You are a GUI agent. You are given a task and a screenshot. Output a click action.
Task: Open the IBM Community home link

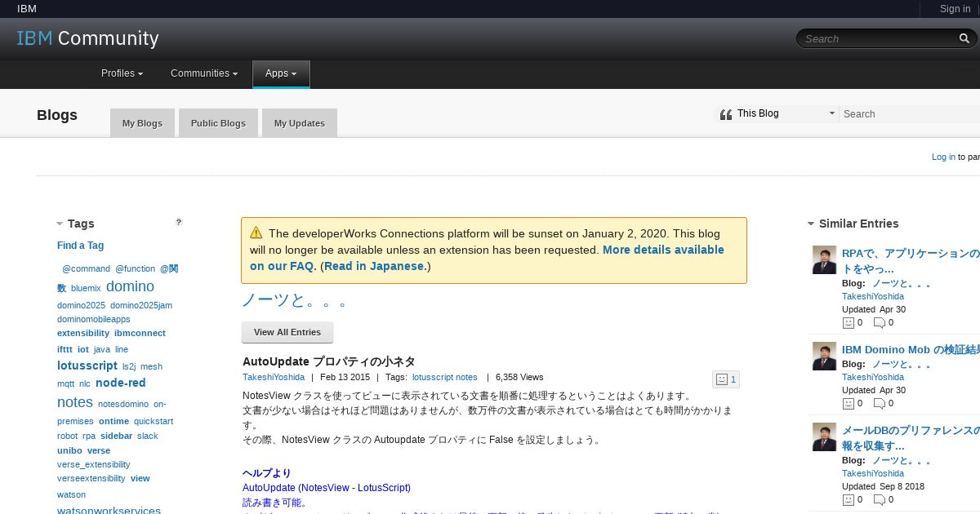[x=87, y=38]
